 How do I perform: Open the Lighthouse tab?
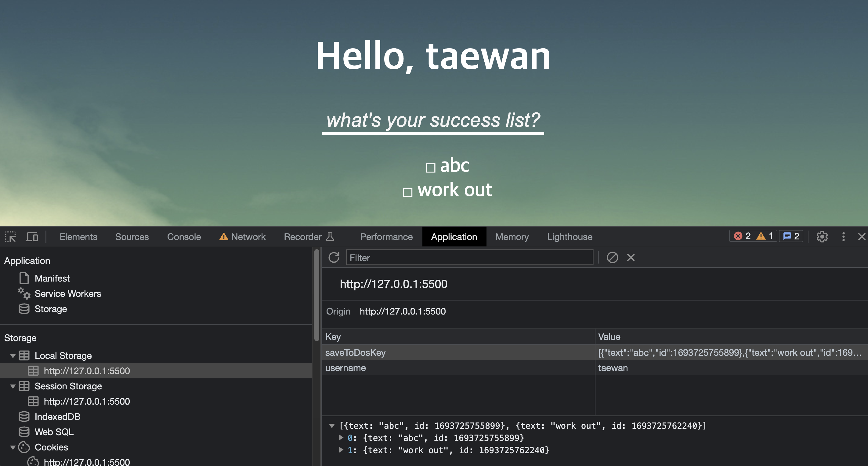tap(570, 237)
